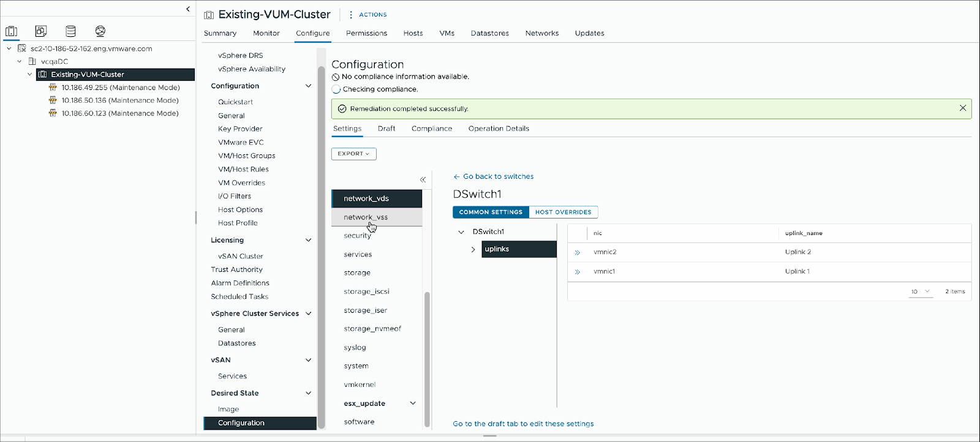Screen dimensions: 980x442
Task: Expand details for the vmnic2 row
Action: pos(577,252)
